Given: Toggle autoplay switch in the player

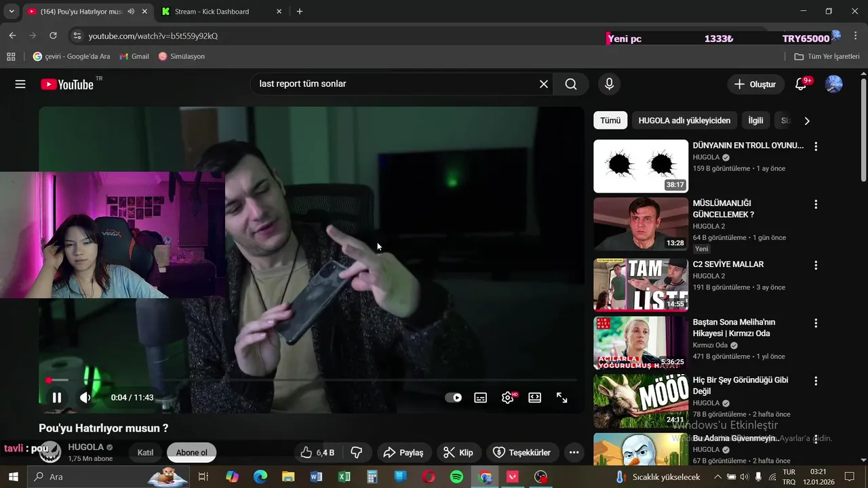Looking at the screenshot, I should pos(453,398).
